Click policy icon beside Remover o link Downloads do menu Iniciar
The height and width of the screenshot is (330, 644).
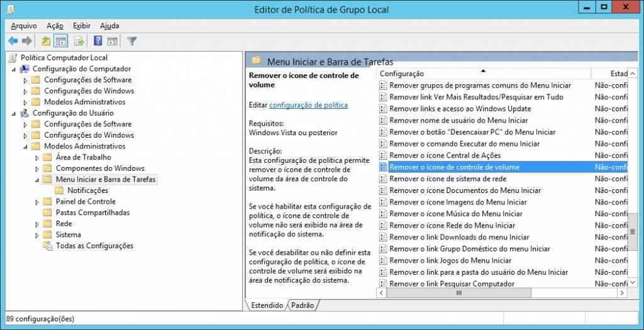(x=383, y=237)
